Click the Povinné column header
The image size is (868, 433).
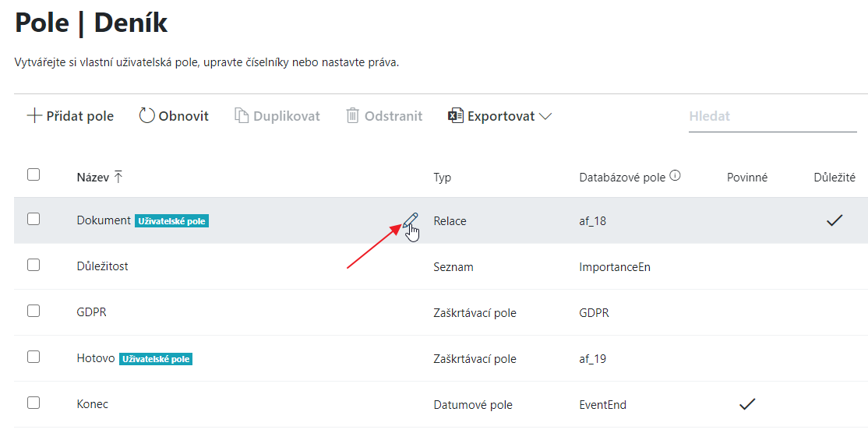pyautogui.click(x=746, y=178)
